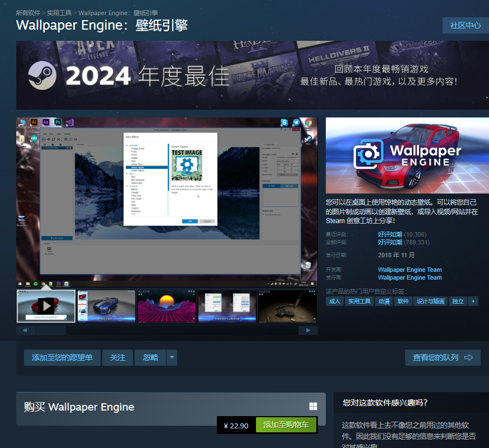The image size is (489, 448).
Task: Click the left arrow below the screenshots
Action: tap(25, 330)
